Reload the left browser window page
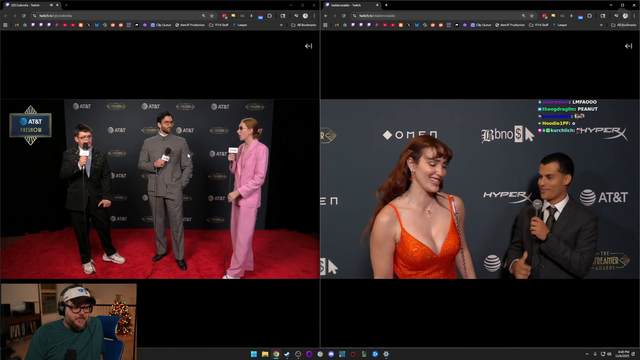The height and width of the screenshot is (360, 640). 24,16
